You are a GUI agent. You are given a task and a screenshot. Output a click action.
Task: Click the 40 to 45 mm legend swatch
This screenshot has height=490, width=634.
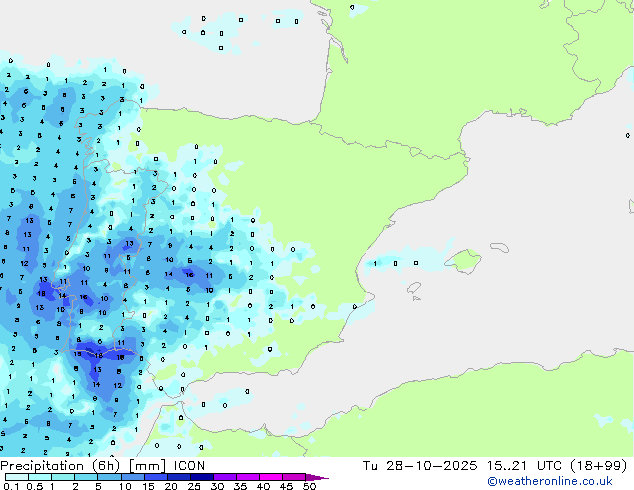(x=271, y=477)
